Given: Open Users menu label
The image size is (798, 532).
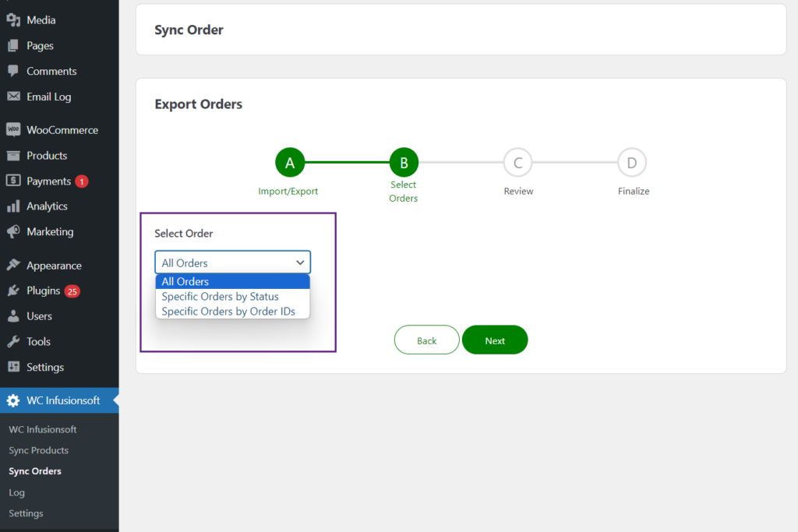Looking at the screenshot, I should pyautogui.click(x=39, y=315).
